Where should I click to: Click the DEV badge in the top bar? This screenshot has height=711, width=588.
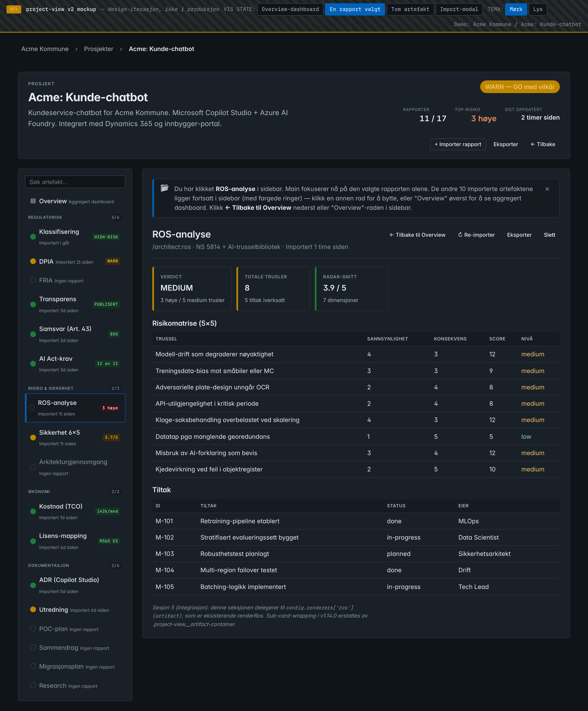pos(14,9)
